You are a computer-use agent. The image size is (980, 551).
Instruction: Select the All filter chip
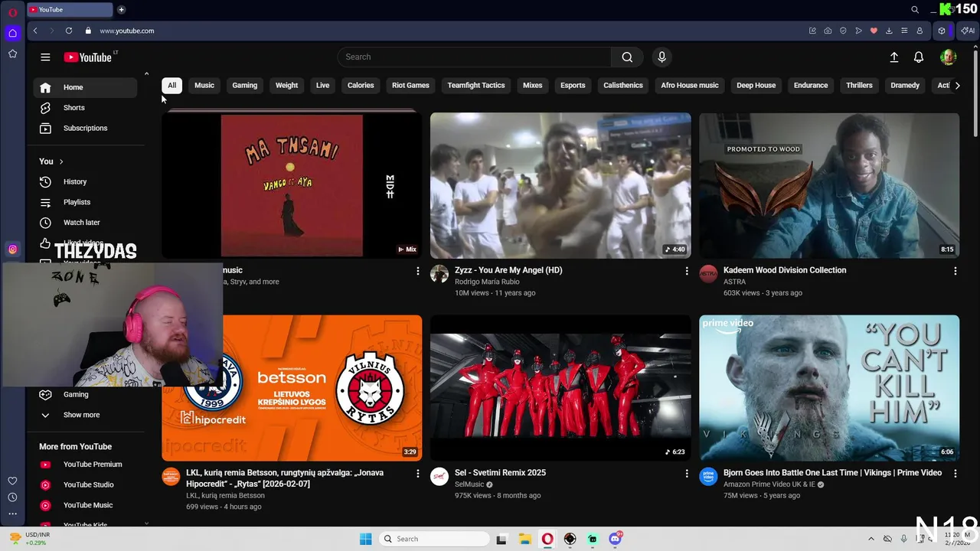click(171, 85)
